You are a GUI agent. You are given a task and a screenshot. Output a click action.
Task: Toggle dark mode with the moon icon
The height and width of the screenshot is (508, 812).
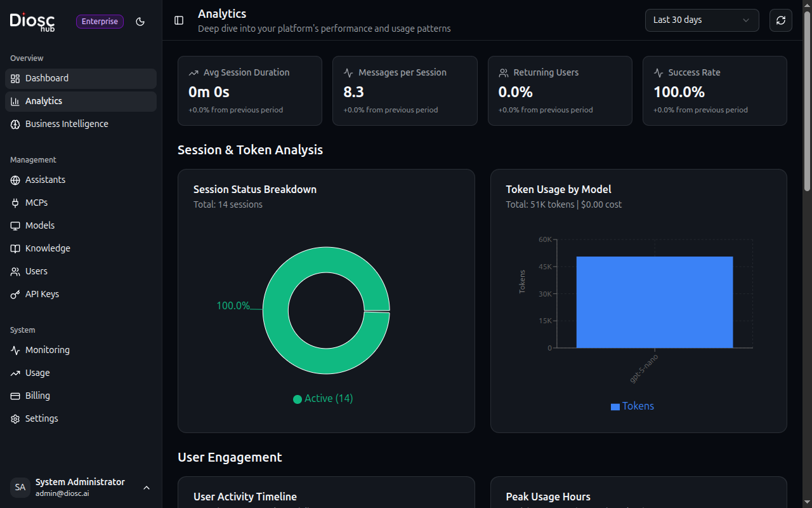point(140,21)
